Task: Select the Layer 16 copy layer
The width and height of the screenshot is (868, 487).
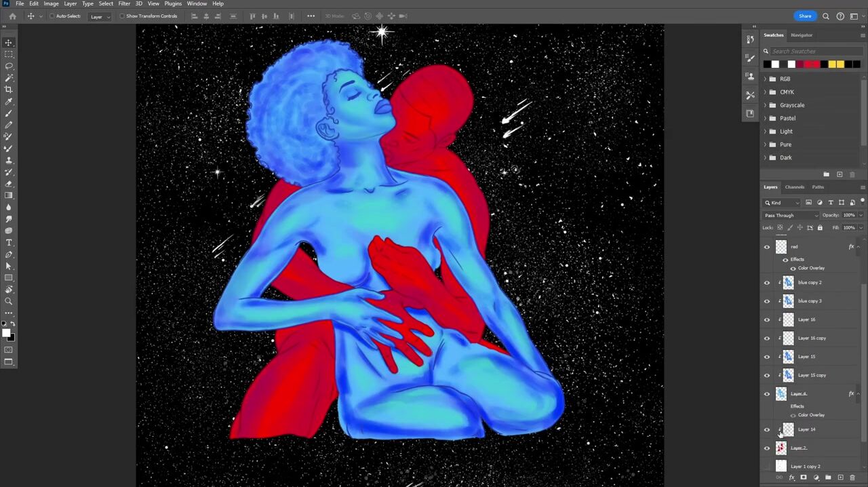Action: pyautogui.click(x=812, y=338)
